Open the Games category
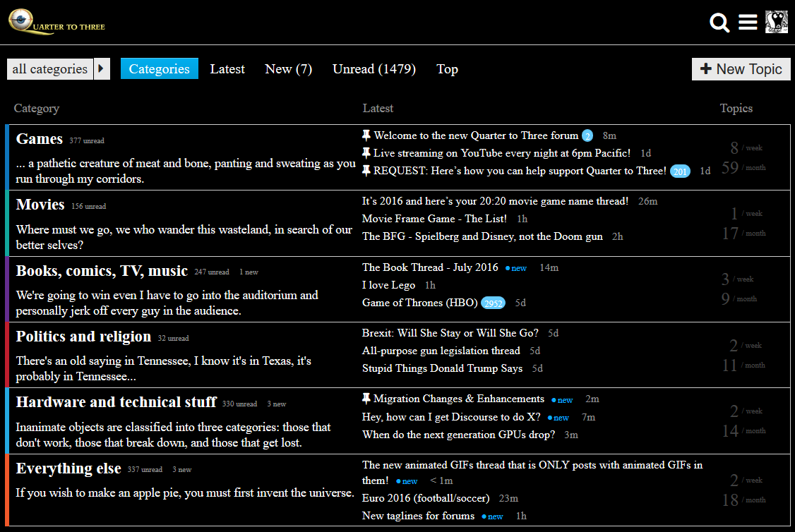This screenshot has width=795, height=532. coord(40,139)
